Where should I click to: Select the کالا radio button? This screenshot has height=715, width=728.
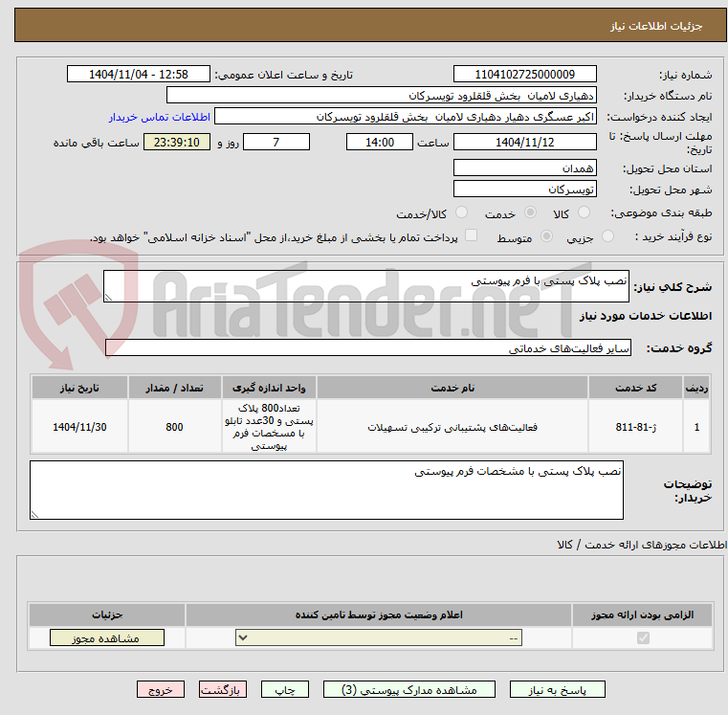[x=584, y=212]
